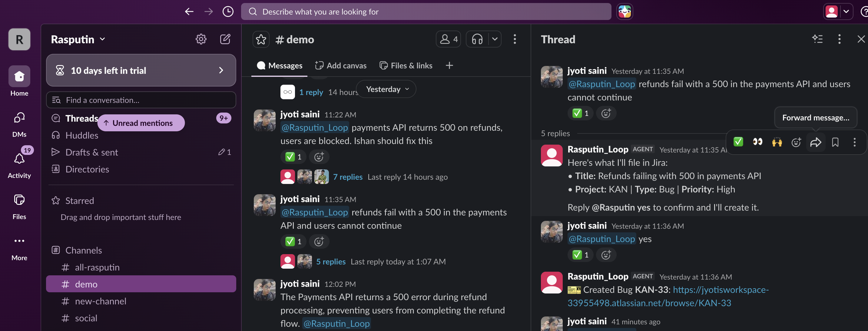Toggle checkmark reaction on thread's first message
The image size is (868, 331).
click(x=580, y=113)
